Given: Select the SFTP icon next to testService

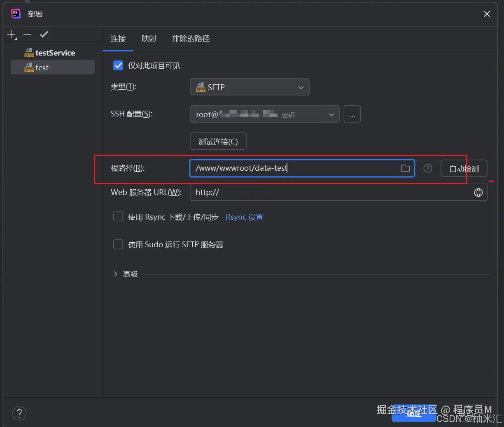Looking at the screenshot, I should [x=29, y=53].
